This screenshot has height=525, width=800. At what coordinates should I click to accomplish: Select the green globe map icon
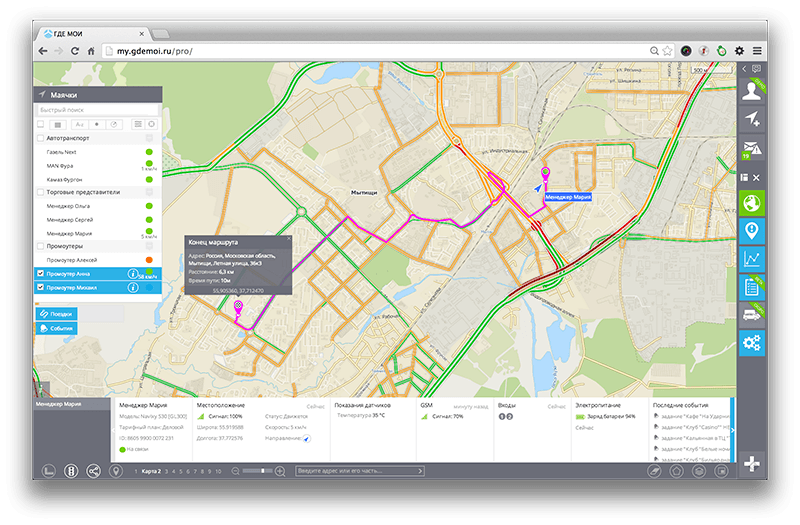click(752, 203)
